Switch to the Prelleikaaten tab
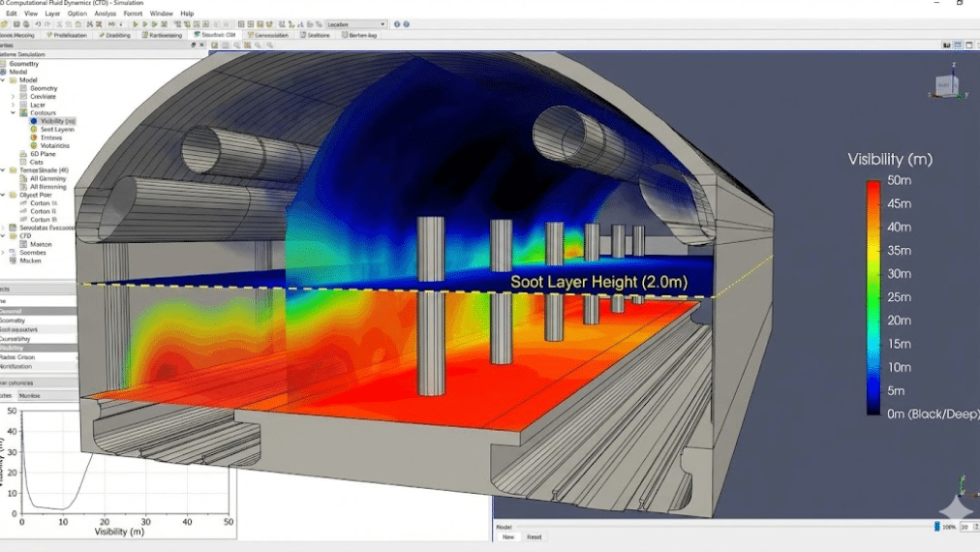This screenshot has height=552, width=980. coord(67,35)
